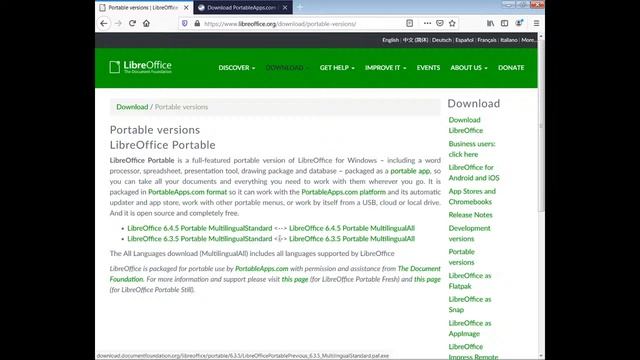Select Italiano language link
Screen dimensions: 640x360
(x=509, y=40)
